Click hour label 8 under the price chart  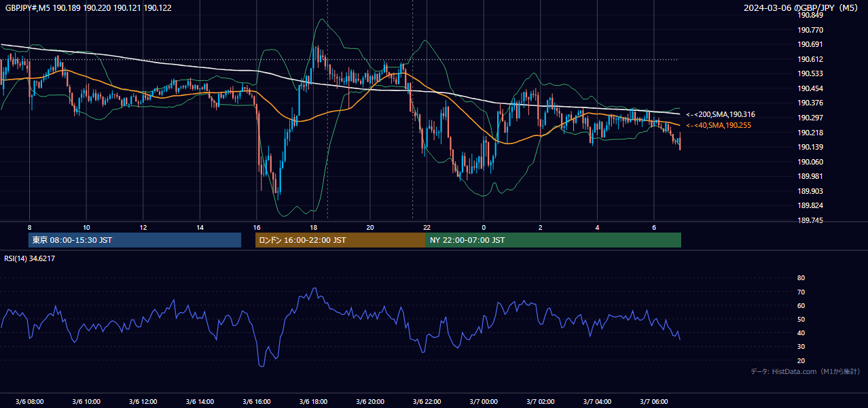click(30, 227)
